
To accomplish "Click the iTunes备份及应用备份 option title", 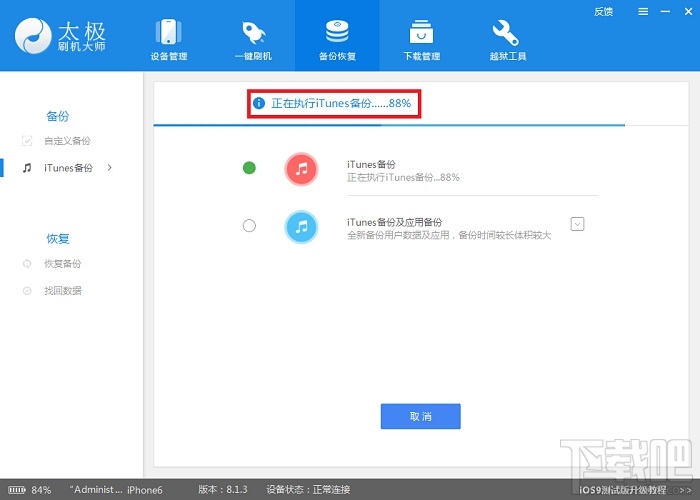I will coord(394,222).
